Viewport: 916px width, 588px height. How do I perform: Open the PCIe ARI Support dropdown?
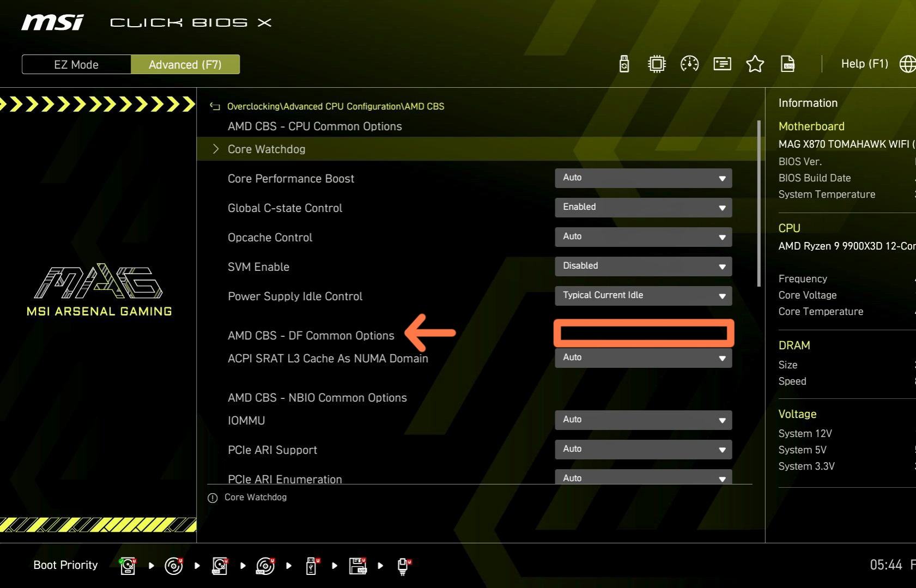(644, 450)
